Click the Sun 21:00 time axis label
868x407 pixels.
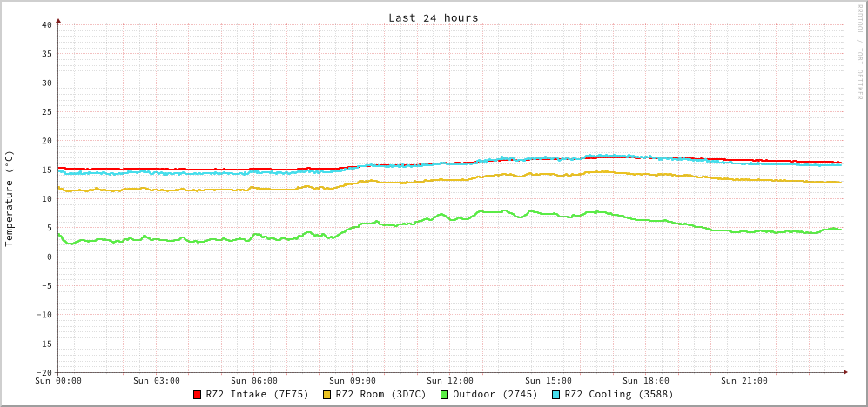tap(744, 381)
